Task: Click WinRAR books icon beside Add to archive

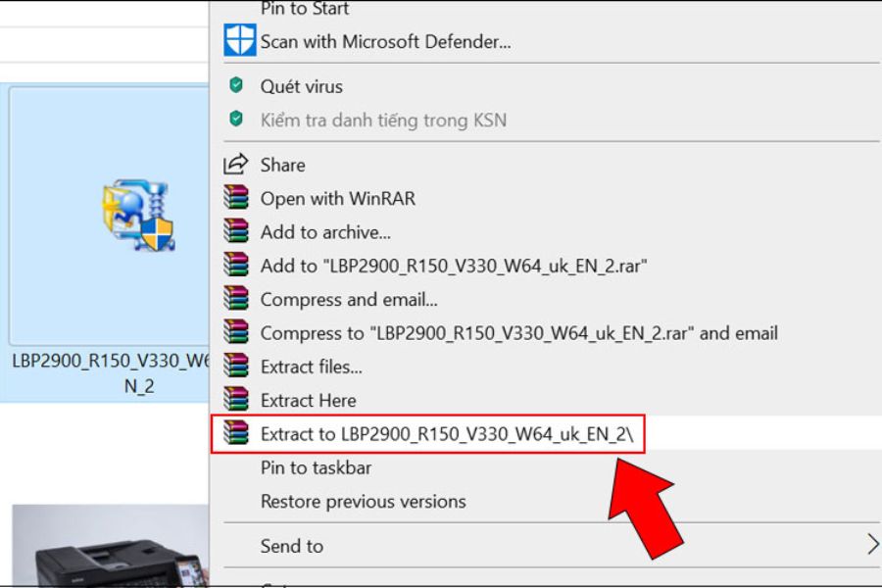Action: (236, 232)
